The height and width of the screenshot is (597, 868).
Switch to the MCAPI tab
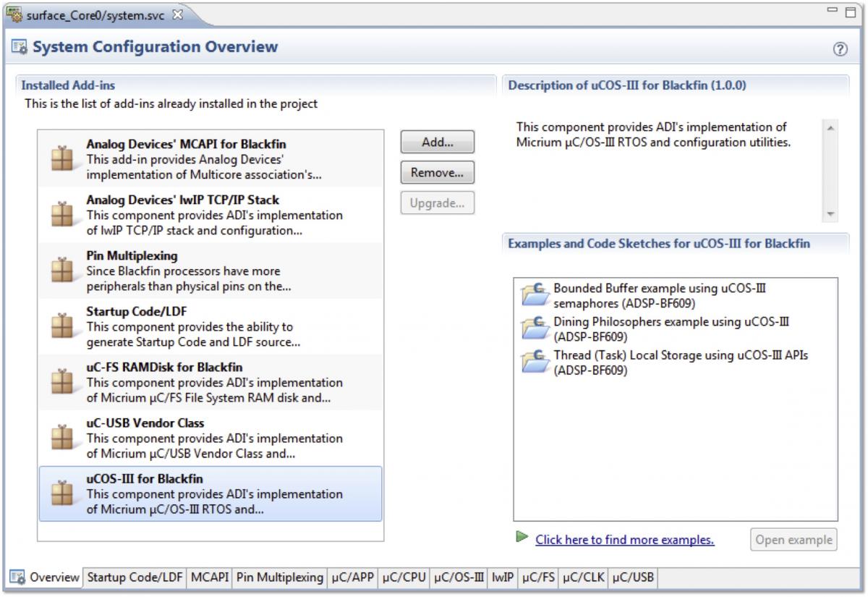pyautogui.click(x=210, y=577)
